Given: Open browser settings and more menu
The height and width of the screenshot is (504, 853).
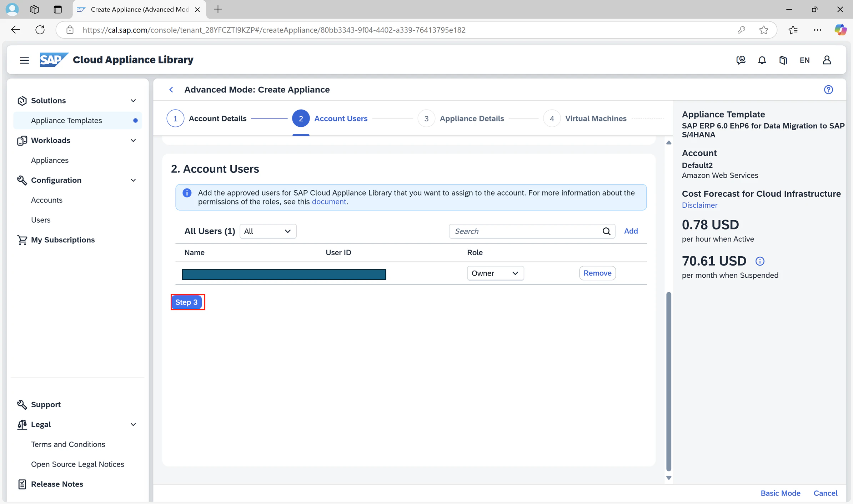Looking at the screenshot, I should [x=817, y=30].
